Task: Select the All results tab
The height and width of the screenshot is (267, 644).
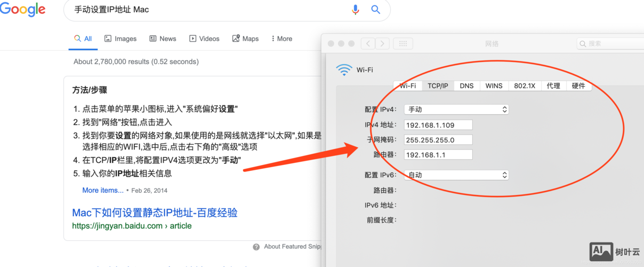Action: 83,38
